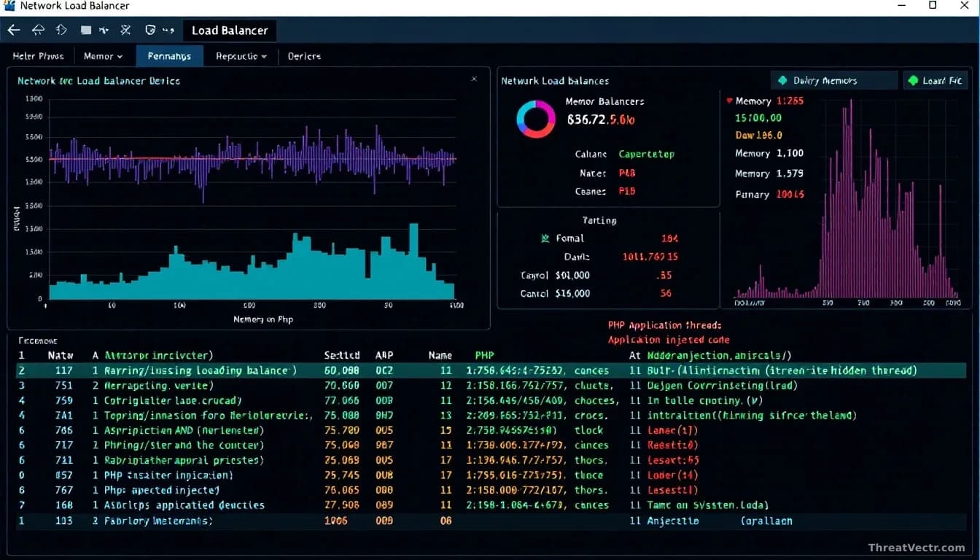This screenshot has height=560, width=980.
Task: Click the up-arrow home icon in toolbar
Action: (38, 31)
